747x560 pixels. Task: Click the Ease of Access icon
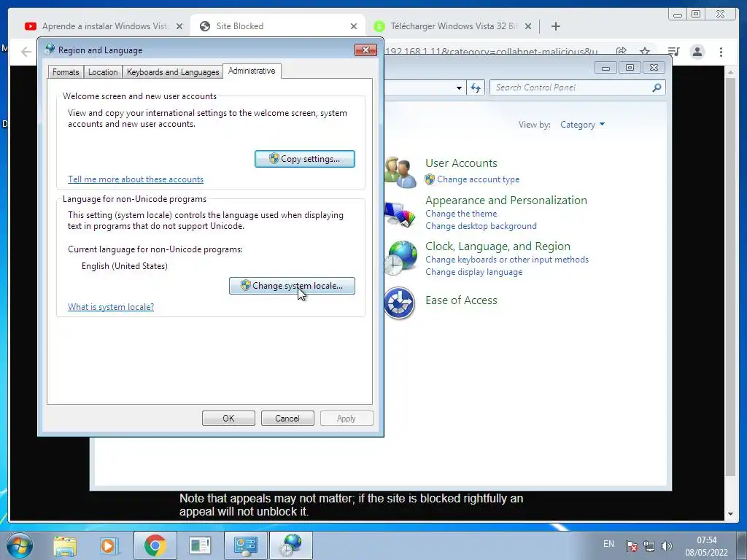[x=399, y=303]
